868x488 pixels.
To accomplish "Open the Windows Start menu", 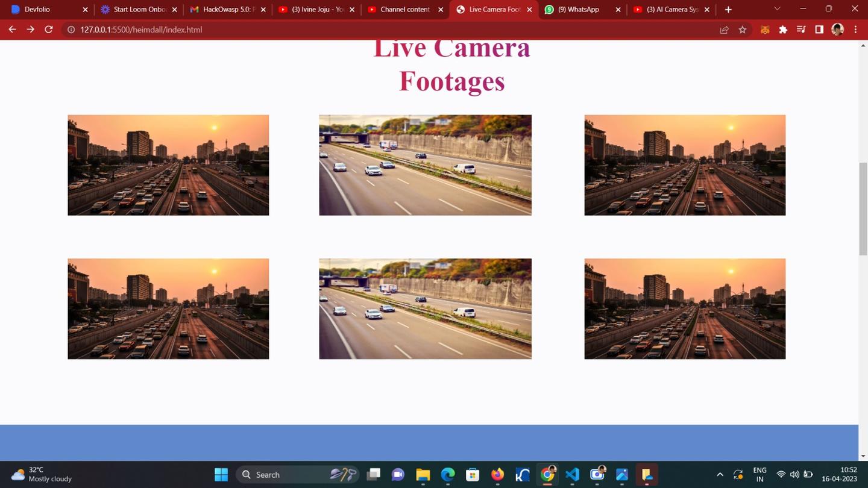I will 221,475.
